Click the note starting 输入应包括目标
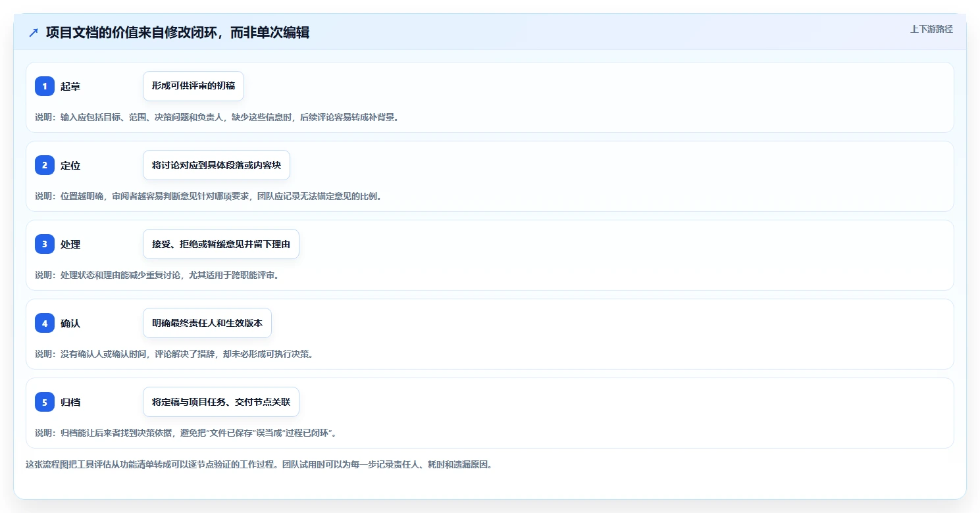 [x=217, y=117]
